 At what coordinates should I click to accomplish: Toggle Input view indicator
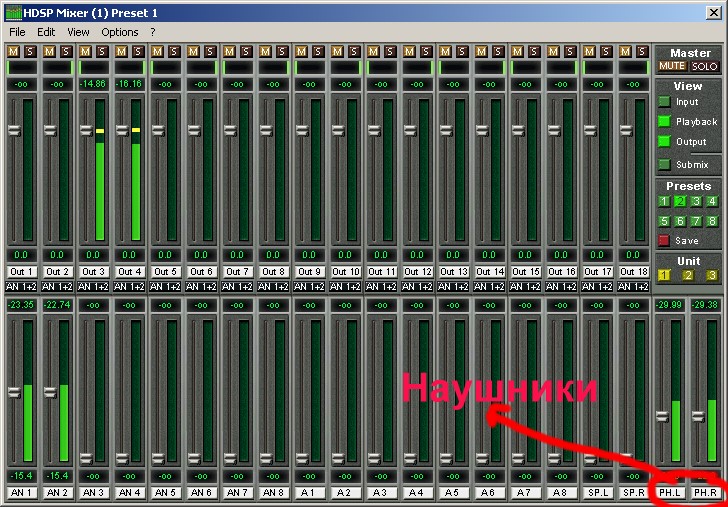tap(664, 102)
